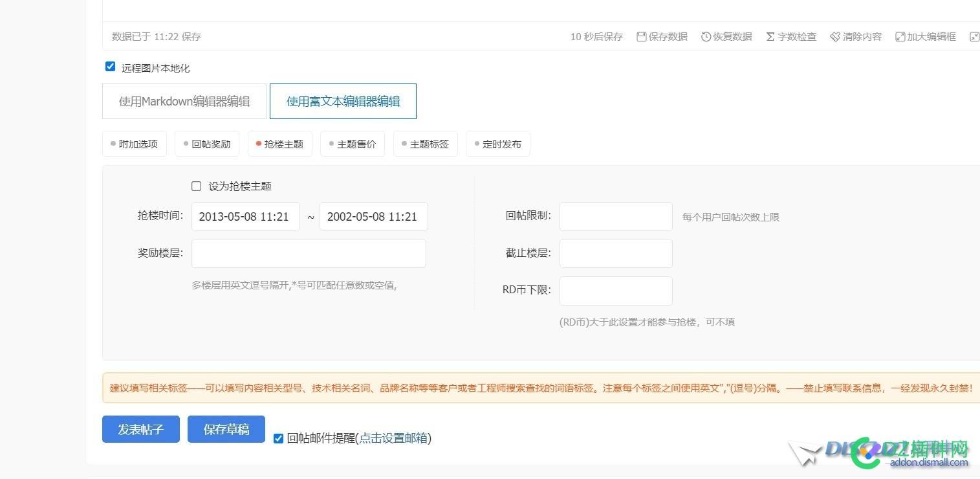
Task: Open the 抢楼主题 tab
Action: pyautogui.click(x=280, y=144)
